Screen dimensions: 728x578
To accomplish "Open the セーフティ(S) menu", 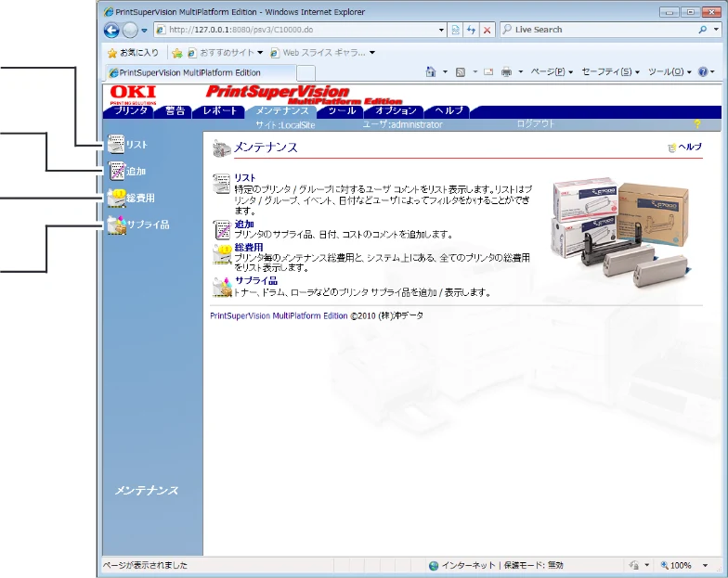I will click(611, 72).
